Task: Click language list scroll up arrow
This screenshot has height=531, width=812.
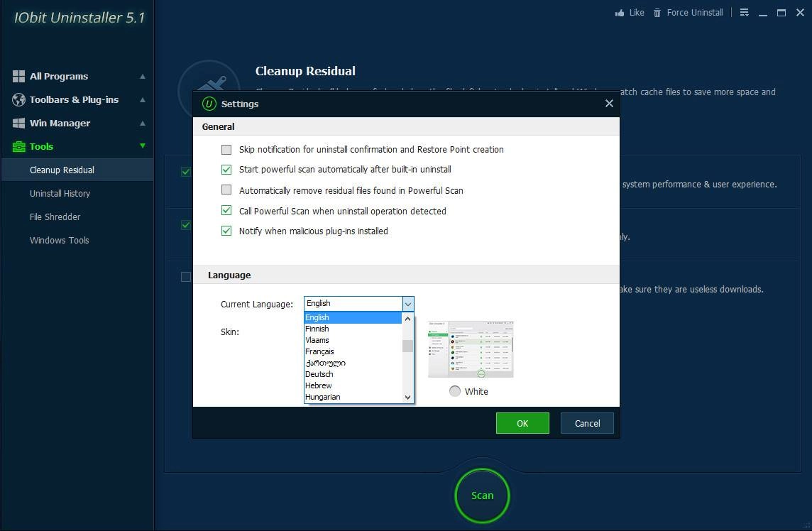Action: 407,319
